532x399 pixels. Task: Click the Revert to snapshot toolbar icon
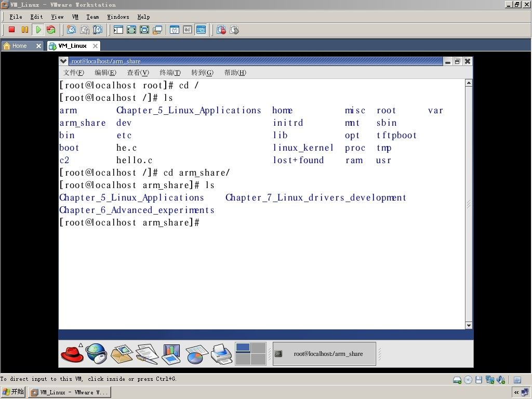click(85, 30)
